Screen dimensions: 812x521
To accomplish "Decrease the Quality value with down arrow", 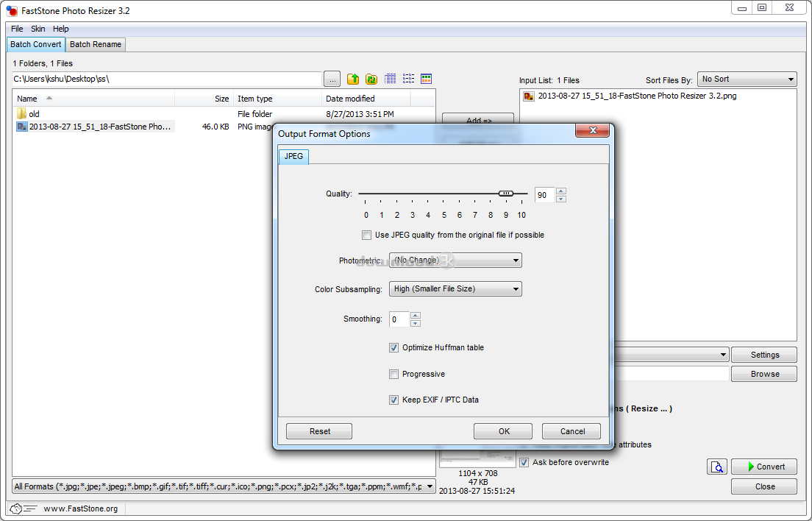I will pyautogui.click(x=561, y=199).
